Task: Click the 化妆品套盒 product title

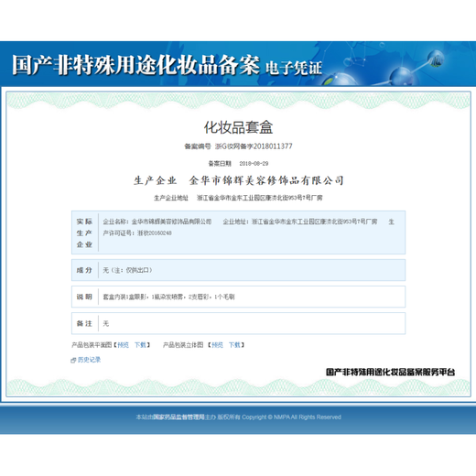Action: coord(238,127)
